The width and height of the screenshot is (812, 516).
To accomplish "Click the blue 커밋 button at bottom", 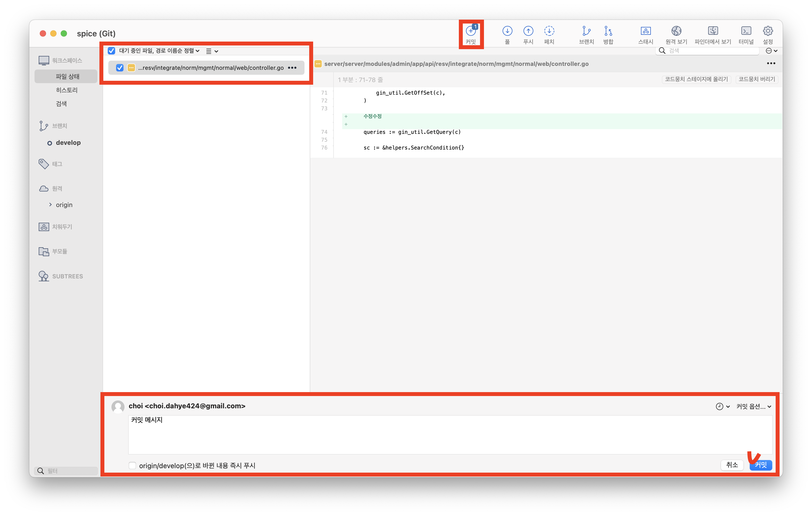I will [760, 465].
